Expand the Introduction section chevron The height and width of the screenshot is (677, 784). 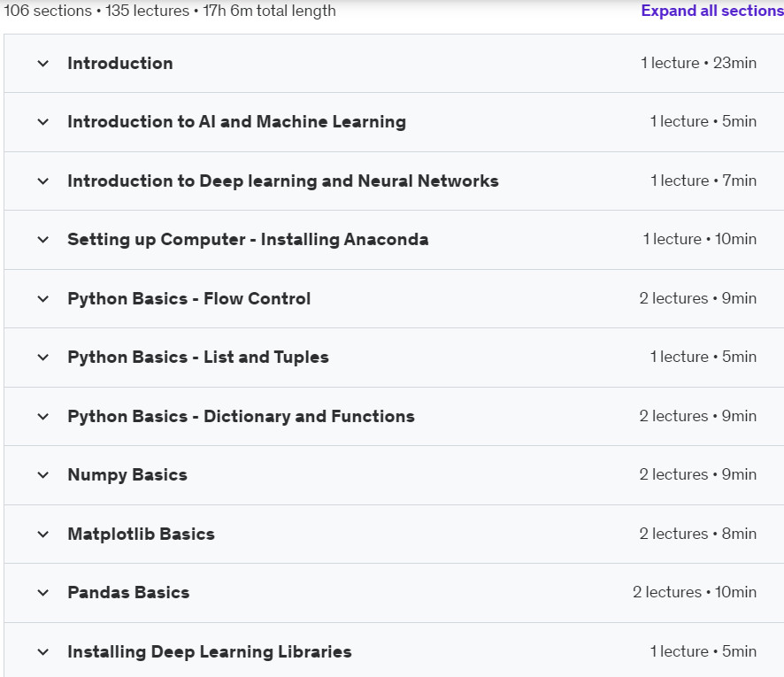[43, 64]
